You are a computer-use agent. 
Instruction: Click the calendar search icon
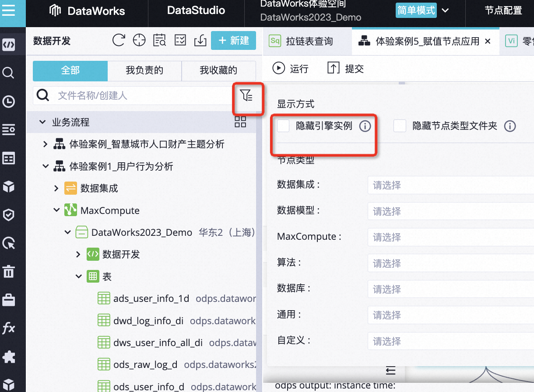point(160,40)
